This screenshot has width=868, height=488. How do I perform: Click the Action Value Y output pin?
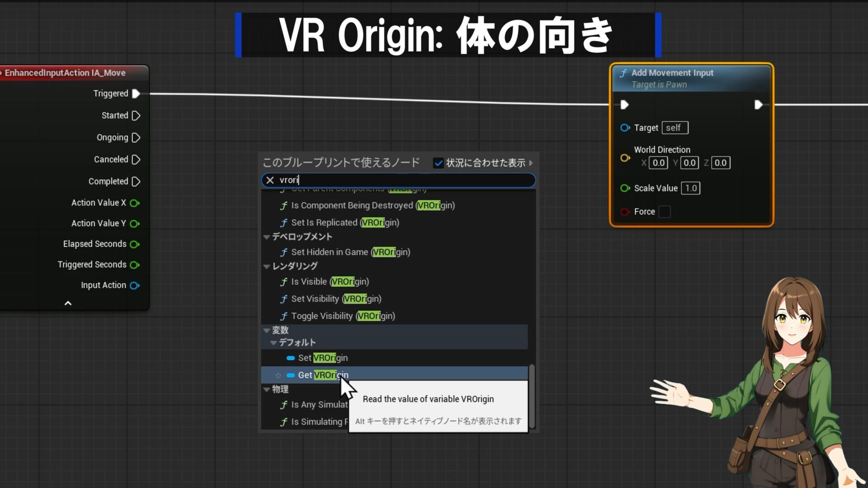(134, 224)
